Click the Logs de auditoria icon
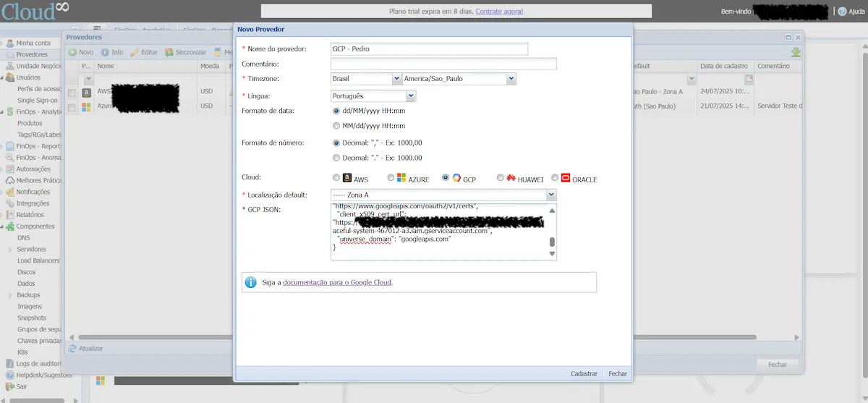 pos(10,363)
